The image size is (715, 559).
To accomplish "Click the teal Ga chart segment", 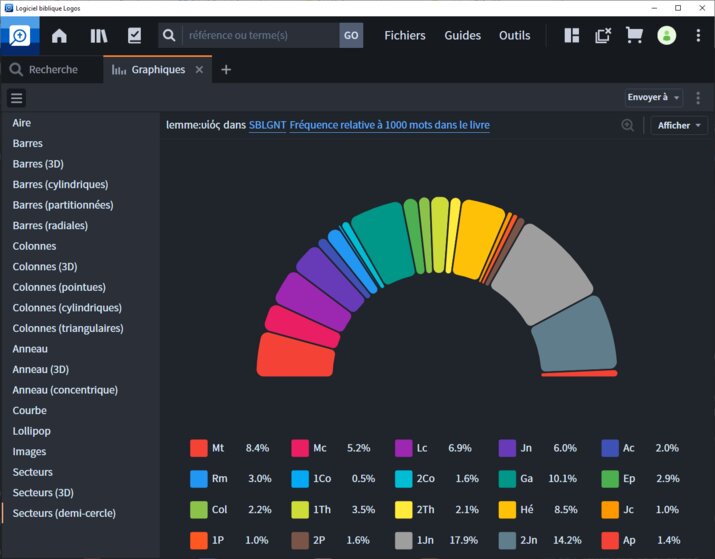I will click(x=382, y=242).
